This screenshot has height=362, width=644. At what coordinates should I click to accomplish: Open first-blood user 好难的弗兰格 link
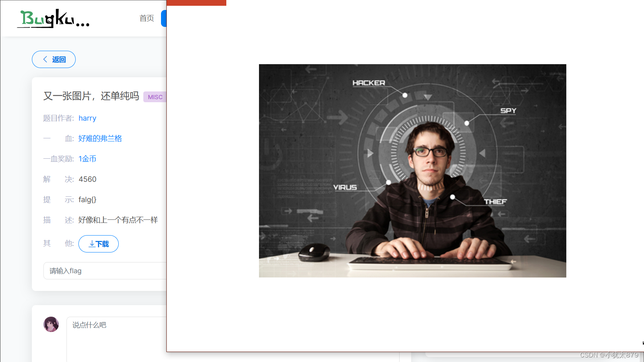click(100, 138)
